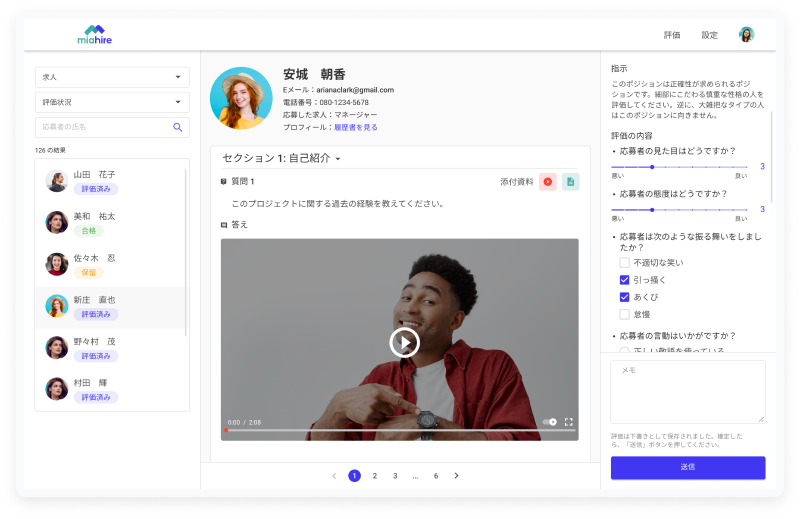Open the 設定 menu in the header
Viewport: 800px width, 519px height.
pyautogui.click(x=709, y=35)
